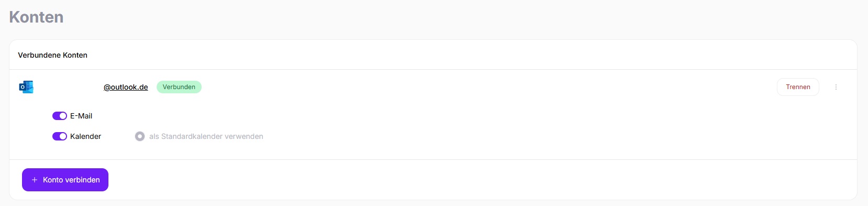Click the E-Mail label text
This screenshot has width=868, height=206.
tap(81, 116)
